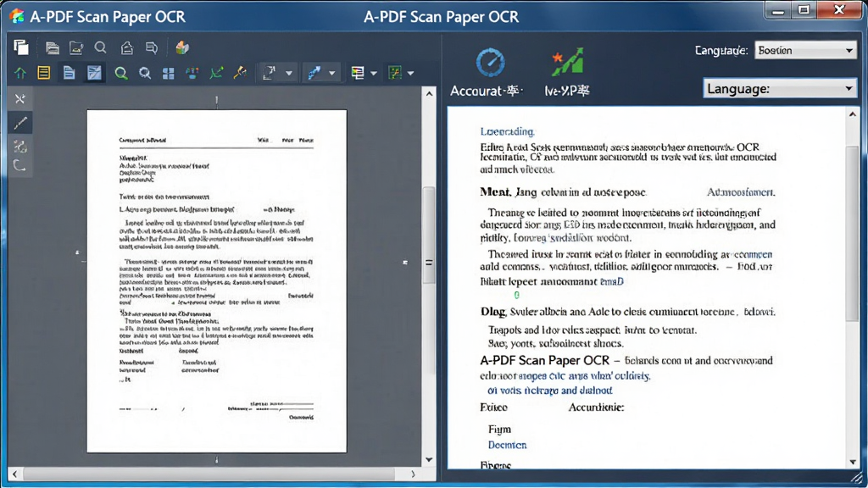The image size is (868, 488).
Task: Click the green magnifier zoom icon
Action: pyautogui.click(x=120, y=73)
